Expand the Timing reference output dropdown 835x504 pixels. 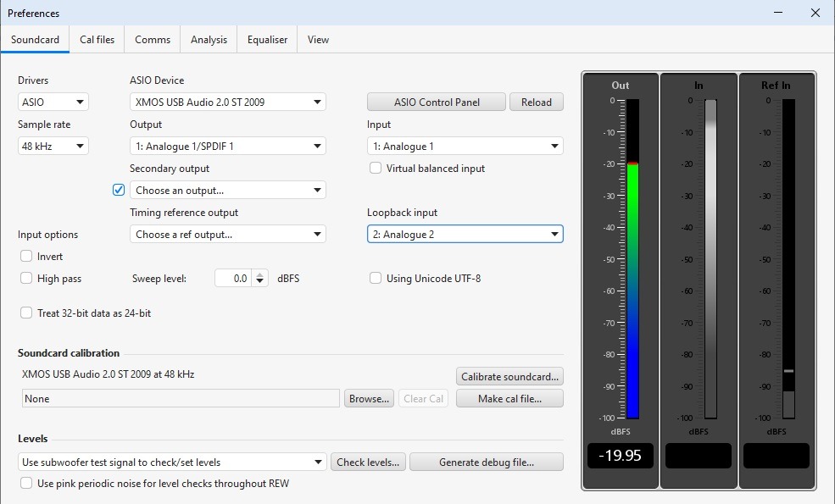228,234
